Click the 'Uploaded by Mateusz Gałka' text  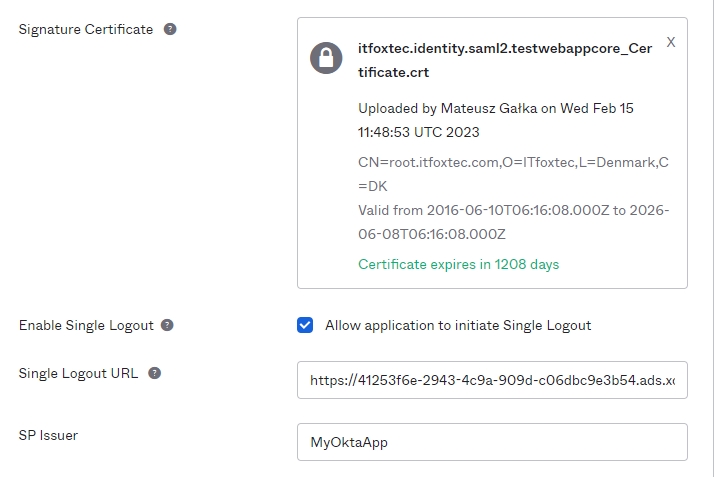448,108
